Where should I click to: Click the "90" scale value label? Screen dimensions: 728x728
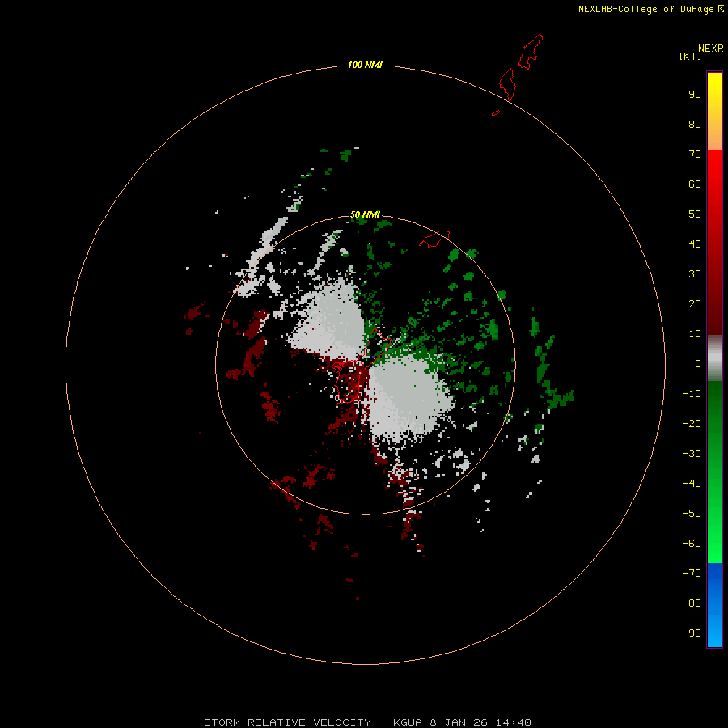tap(695, 95)
